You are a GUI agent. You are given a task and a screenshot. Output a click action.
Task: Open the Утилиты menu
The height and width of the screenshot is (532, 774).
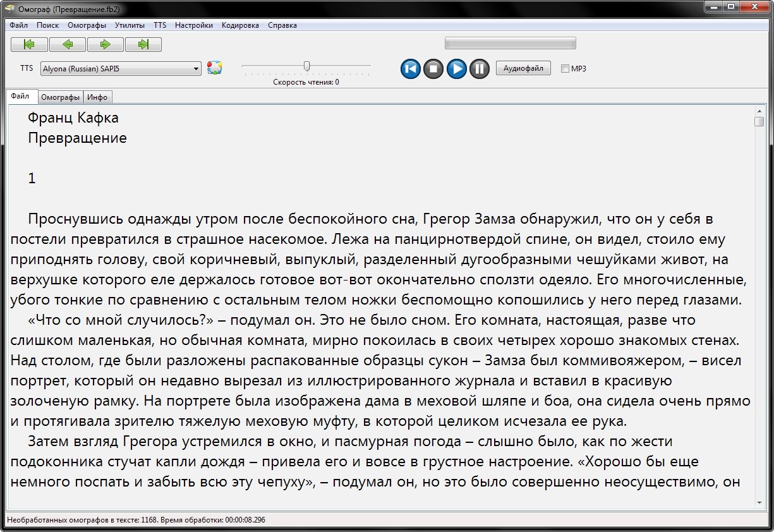[130, 25]
